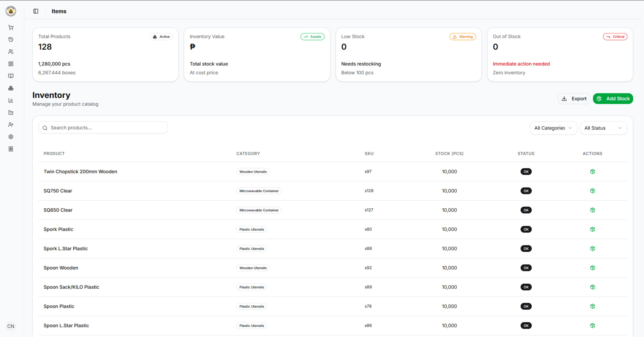Click add-stock icon for Twin Chopstick 200mm Wooden

tap(592, 171)
